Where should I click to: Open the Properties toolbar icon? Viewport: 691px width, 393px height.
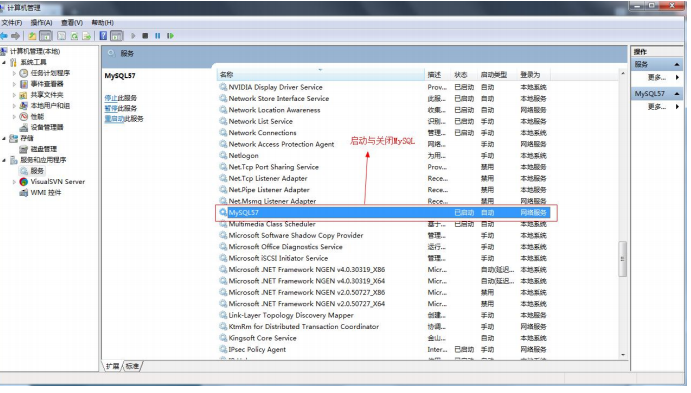tap(61, 36)
